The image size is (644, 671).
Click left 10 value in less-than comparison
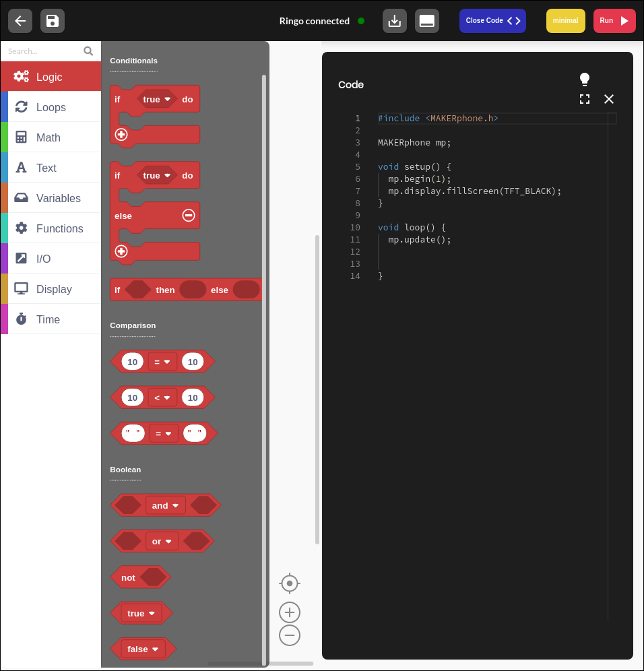tap(132, 398)
